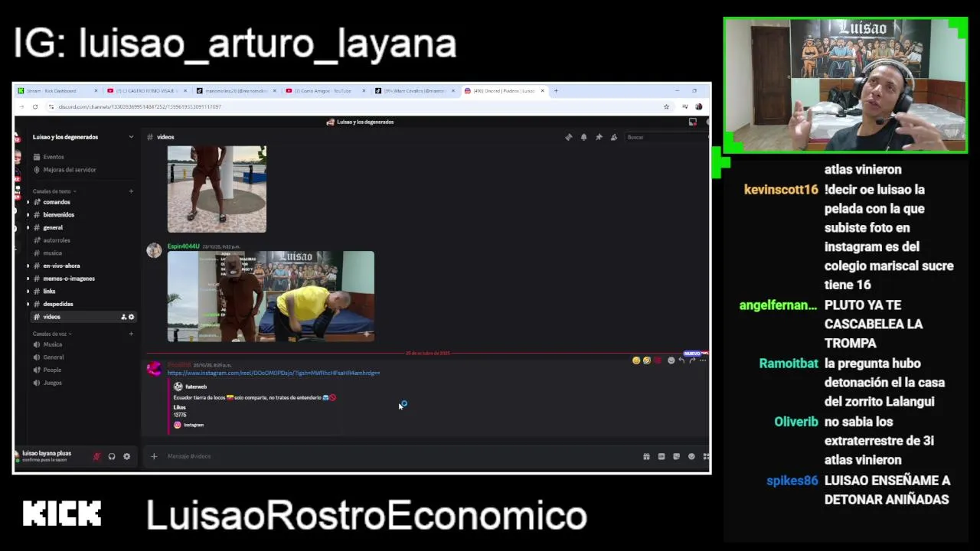
Task: Open the emoji picker in message bar
Action: click(691, 456)
